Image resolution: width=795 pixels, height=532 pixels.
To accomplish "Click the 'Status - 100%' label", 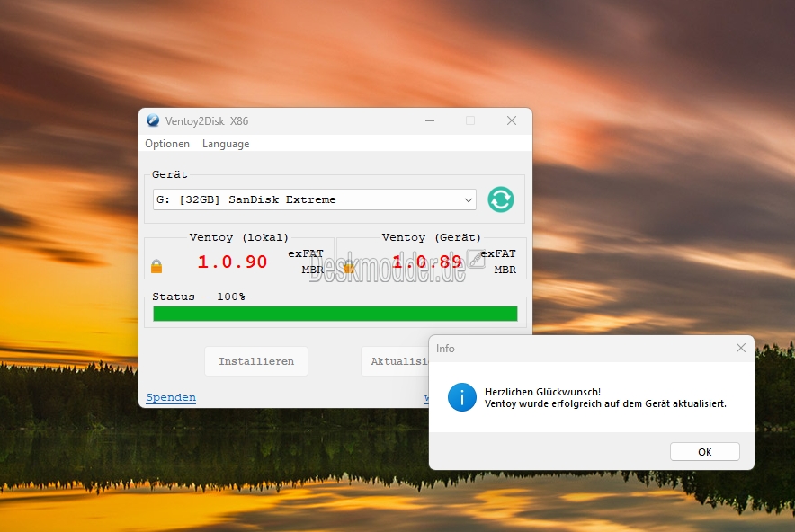I will pyautogui.click(x=199, y=297).
